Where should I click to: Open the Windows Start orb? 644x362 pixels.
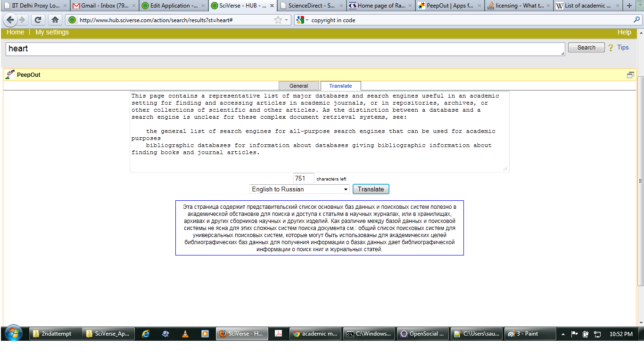(x=13, y=333)
